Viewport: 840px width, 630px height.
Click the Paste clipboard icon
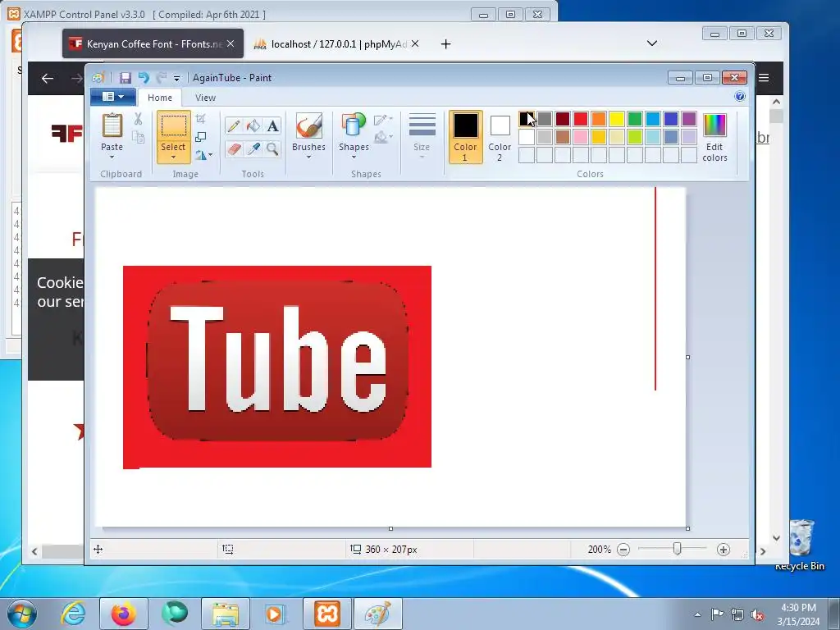pos(112,126)
